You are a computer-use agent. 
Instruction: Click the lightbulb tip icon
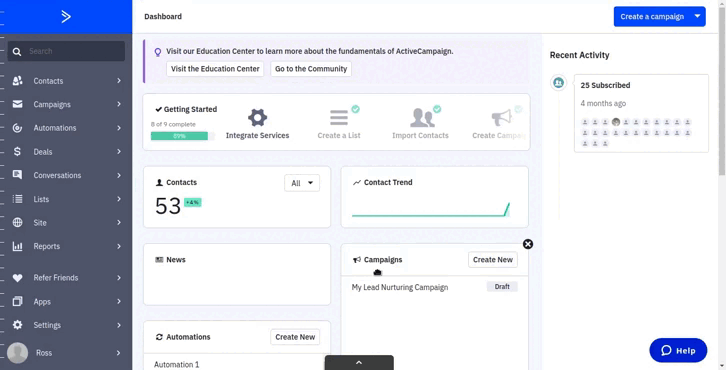158,52
